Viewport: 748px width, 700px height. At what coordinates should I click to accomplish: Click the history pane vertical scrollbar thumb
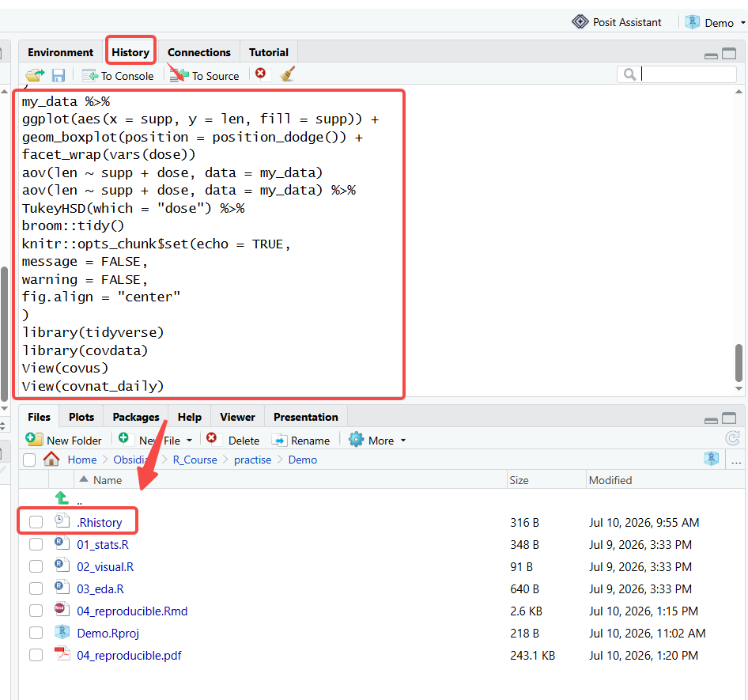coord(739,362)
